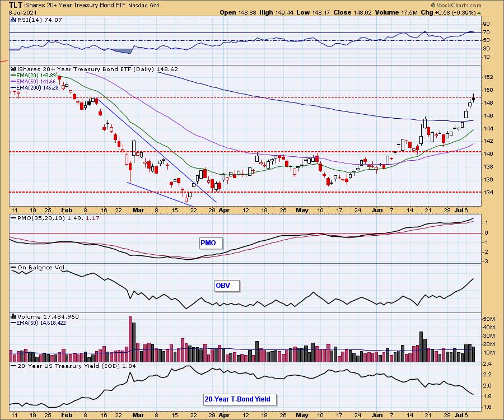Click the 2.4 yield axis label
Screen dimensions: 504x420
[487, 364]
